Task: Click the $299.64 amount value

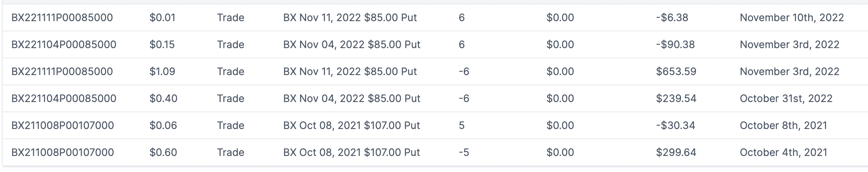Action: click(x=676, y=152)
